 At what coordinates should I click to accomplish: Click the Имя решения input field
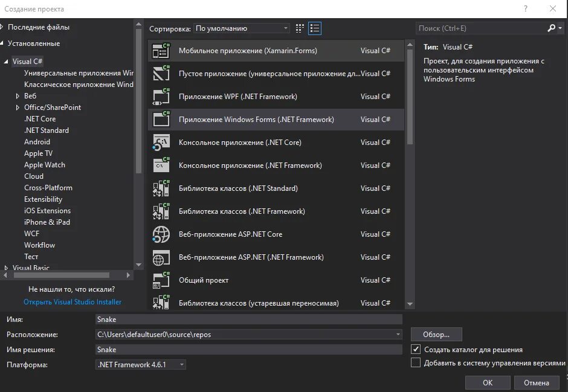(x=249, y=349)
